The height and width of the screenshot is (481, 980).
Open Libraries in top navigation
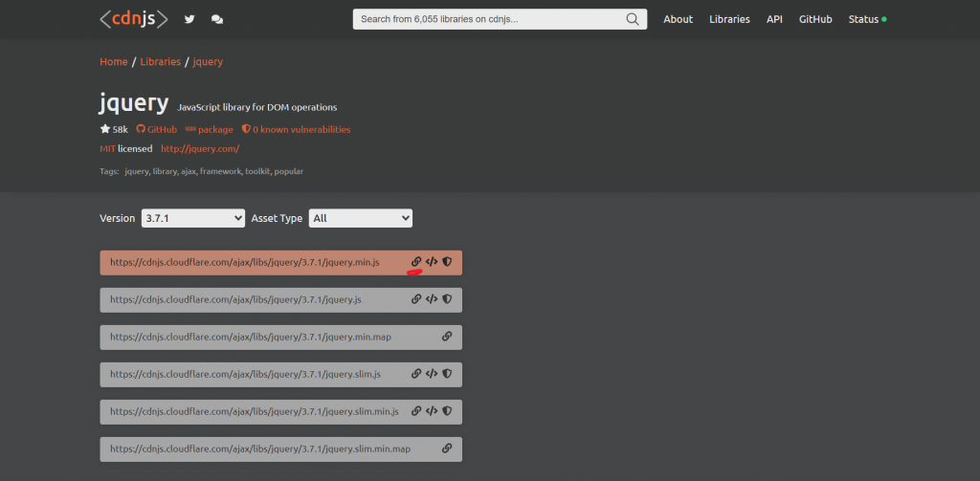pos(729,19)
